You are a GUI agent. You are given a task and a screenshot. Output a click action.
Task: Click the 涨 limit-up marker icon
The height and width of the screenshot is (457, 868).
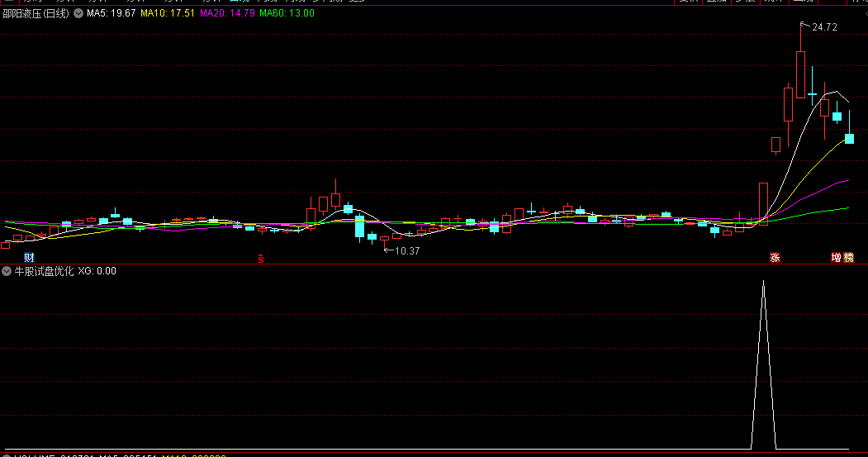775,258
